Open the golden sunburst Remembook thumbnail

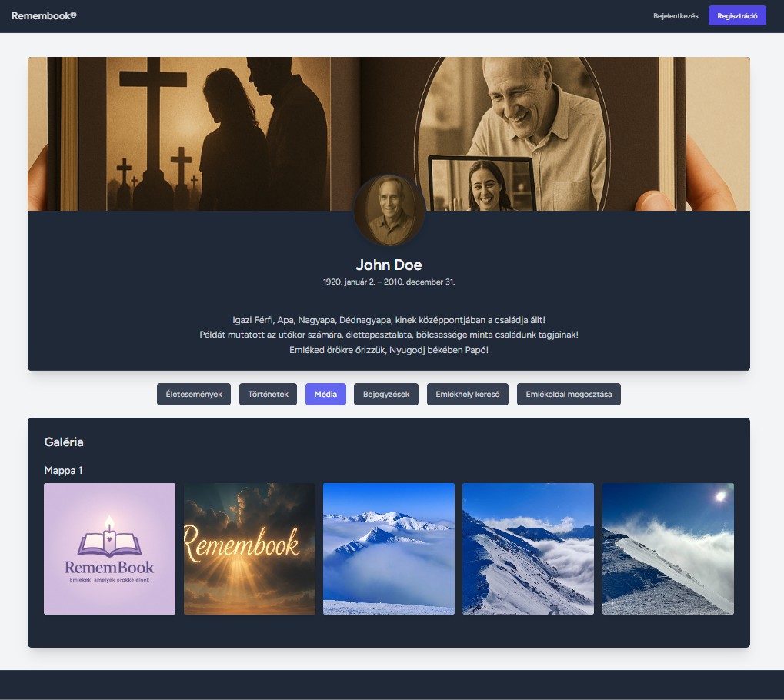pos(249,548)
